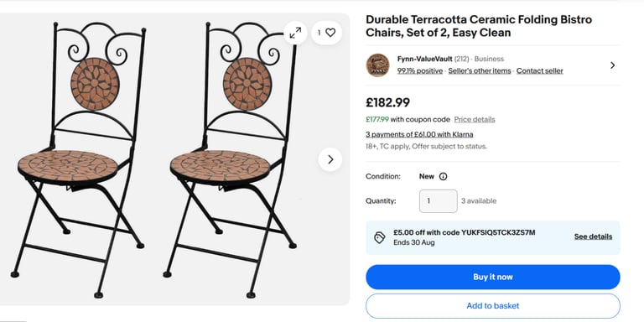Open Klarna 3 payments of £61.00 link
Viewport: 644px width, 322px height.
click(419, 134)
